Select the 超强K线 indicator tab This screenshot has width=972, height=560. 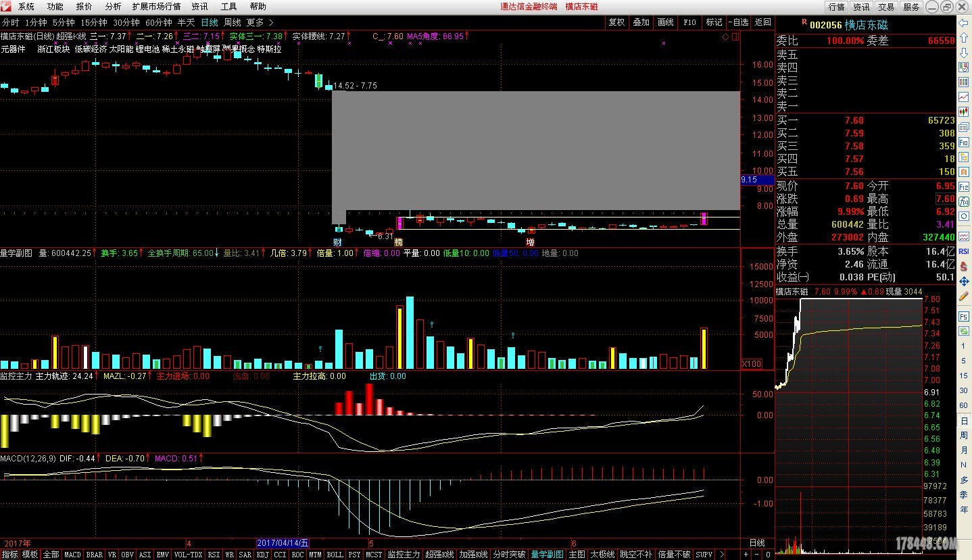pyautogui.click(x=439, y=555)
